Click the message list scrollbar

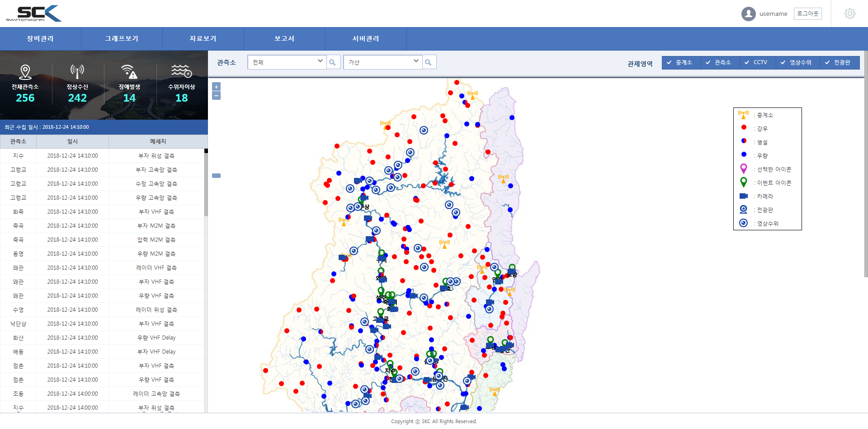pos(206,185)
